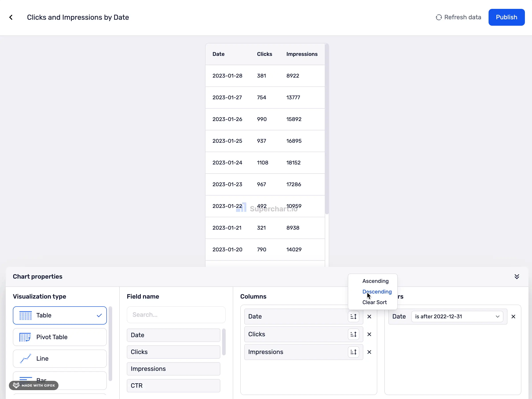
Task: Click the 16895 impressions value
Action: pos(294,141)
